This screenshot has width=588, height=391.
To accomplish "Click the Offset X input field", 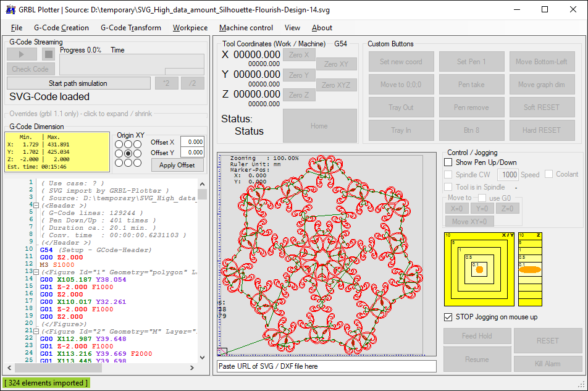I will pos(192,141).
